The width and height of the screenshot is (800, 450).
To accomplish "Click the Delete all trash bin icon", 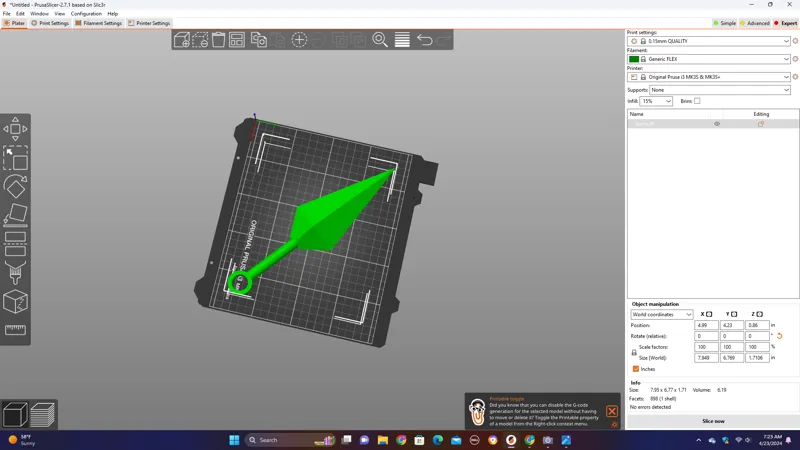I will tap(218, 40).
